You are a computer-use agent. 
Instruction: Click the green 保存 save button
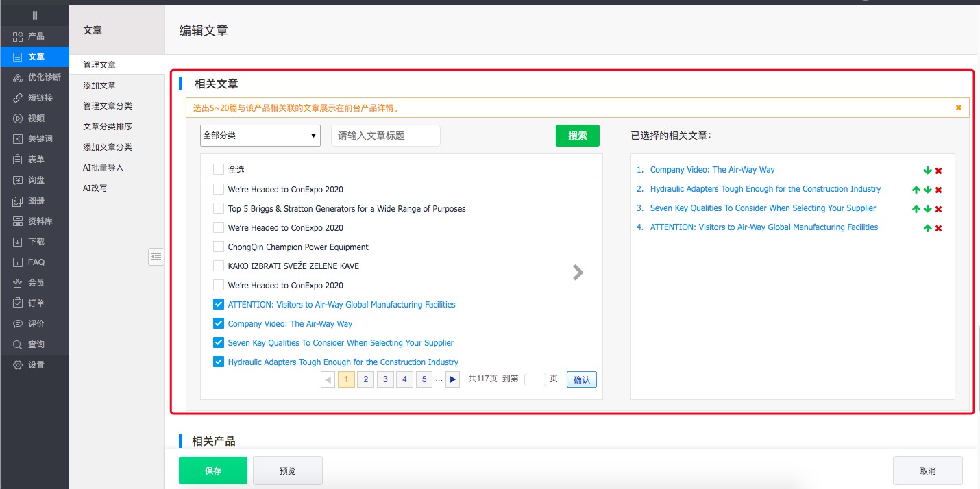click(212, 471)
